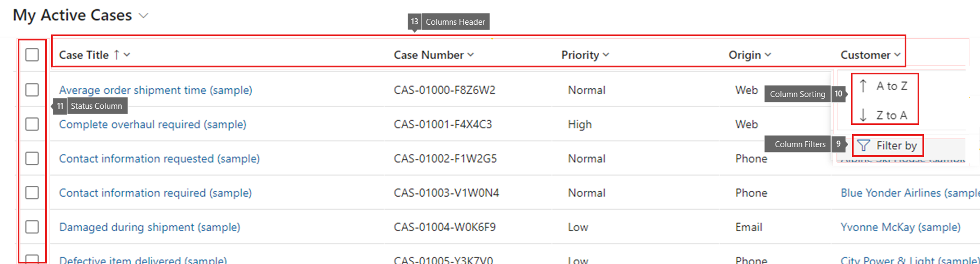Open the Yvonne McKay customer record
980x264 pixels.
[x=900, y=227]
